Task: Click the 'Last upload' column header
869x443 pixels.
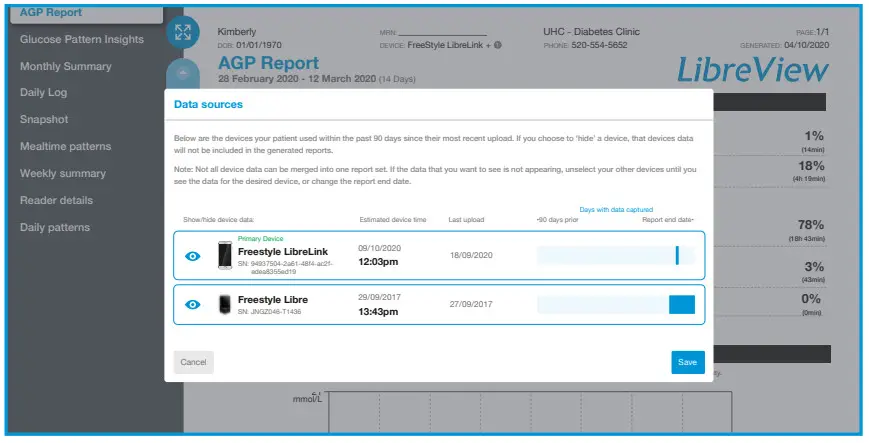Action: [x=466, y=220]
